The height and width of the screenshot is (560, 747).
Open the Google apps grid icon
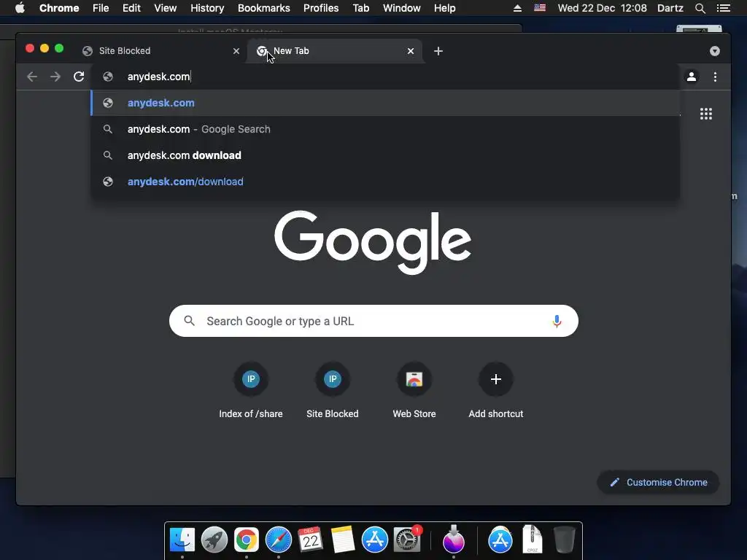pos(706,114)
